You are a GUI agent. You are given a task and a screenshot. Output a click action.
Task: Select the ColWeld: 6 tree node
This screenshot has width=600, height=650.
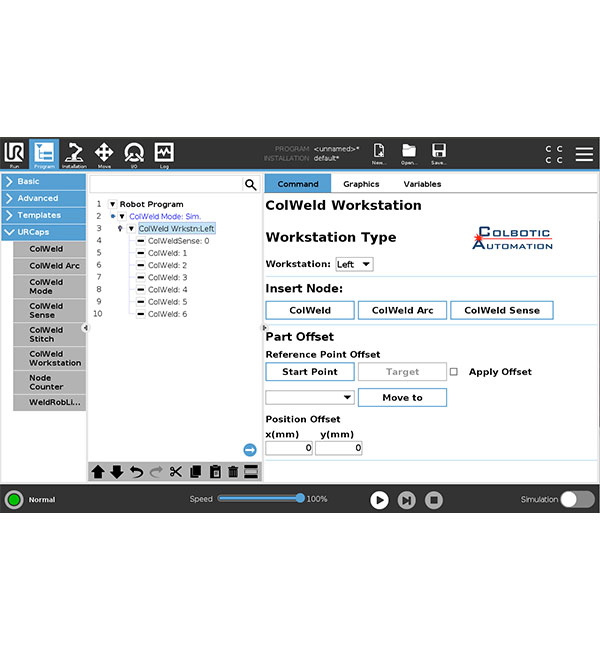pos(168,314)
